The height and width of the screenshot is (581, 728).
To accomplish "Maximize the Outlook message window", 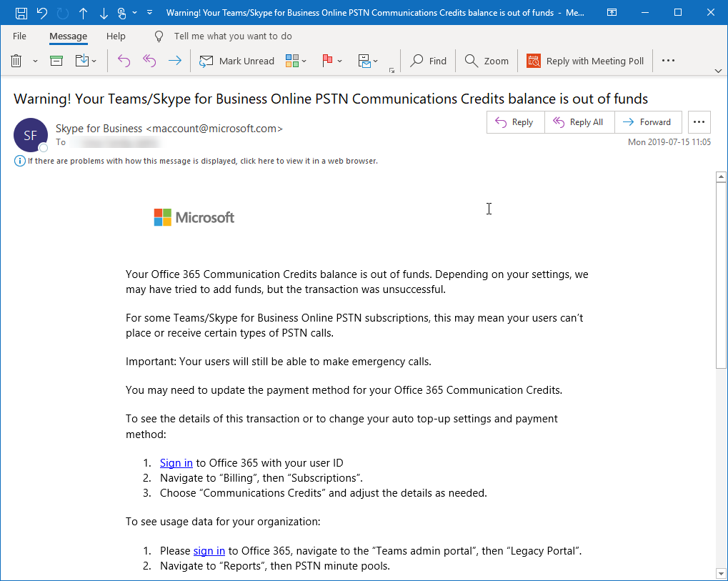I will 678,13.
